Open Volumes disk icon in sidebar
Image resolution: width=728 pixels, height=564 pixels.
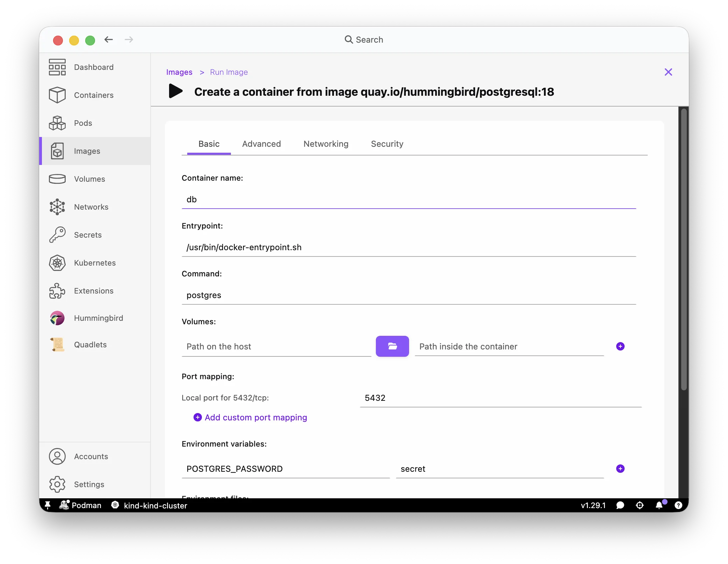click(x=57, y=179)
